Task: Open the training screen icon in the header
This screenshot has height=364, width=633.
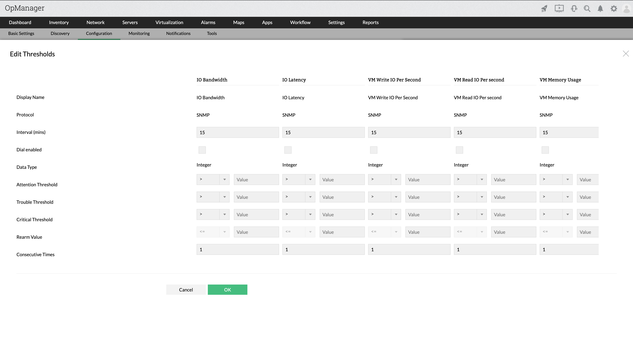Action: coord(559,8)
